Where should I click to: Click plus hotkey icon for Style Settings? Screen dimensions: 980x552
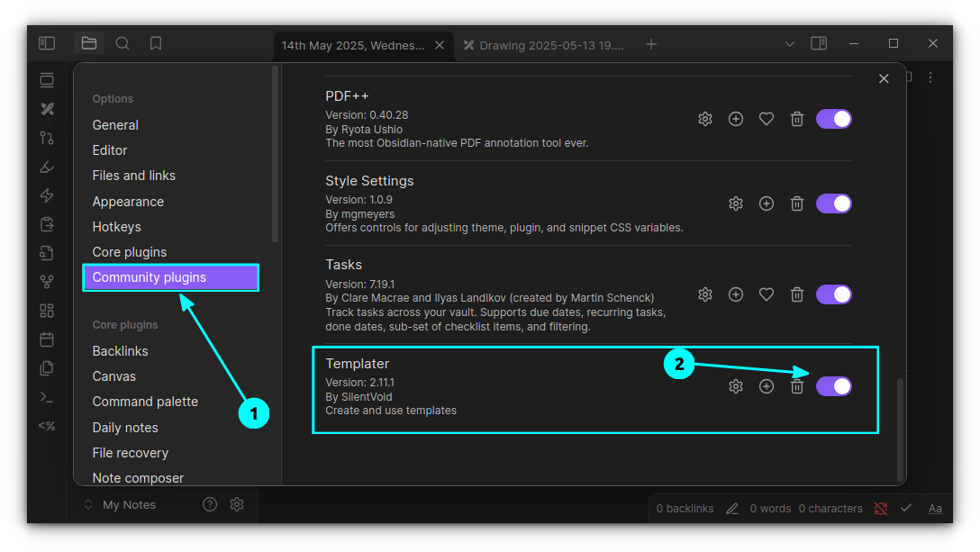click(x=767, y=204)
